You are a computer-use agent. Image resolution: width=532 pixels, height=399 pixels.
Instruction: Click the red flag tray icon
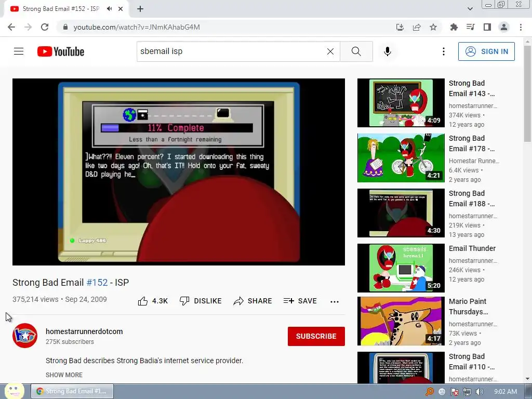[454, 392]
